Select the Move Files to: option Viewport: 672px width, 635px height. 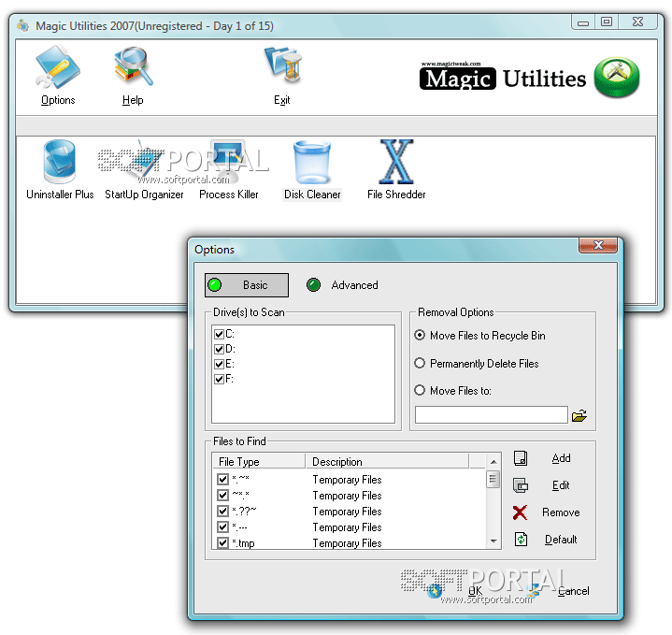pos(420,391)
